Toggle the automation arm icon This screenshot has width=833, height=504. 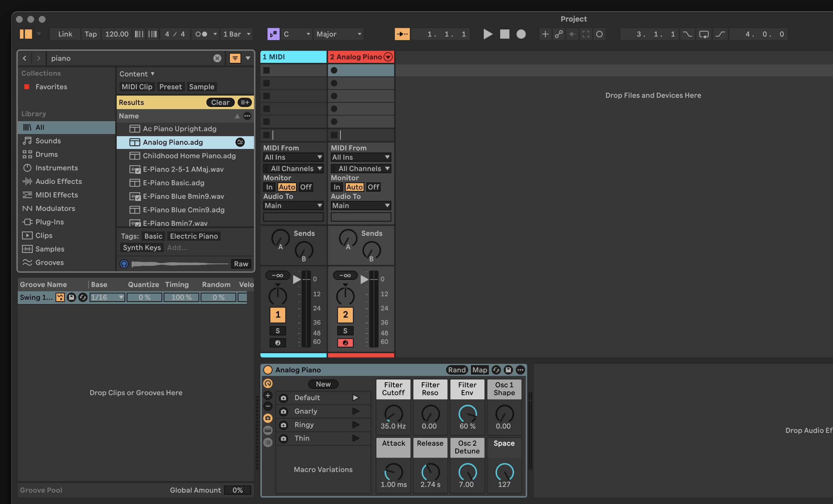click(x=558, y=34)
